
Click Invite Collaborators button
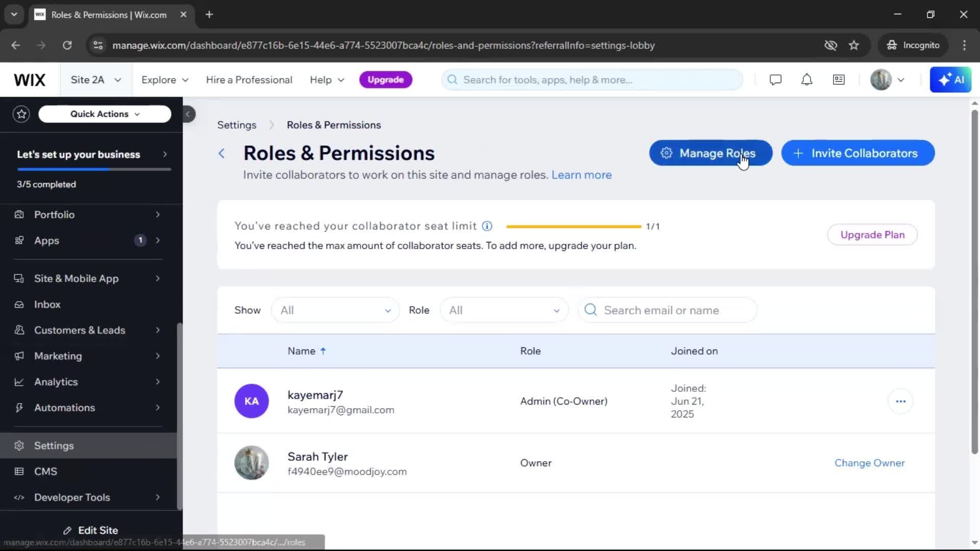[857, 153]
